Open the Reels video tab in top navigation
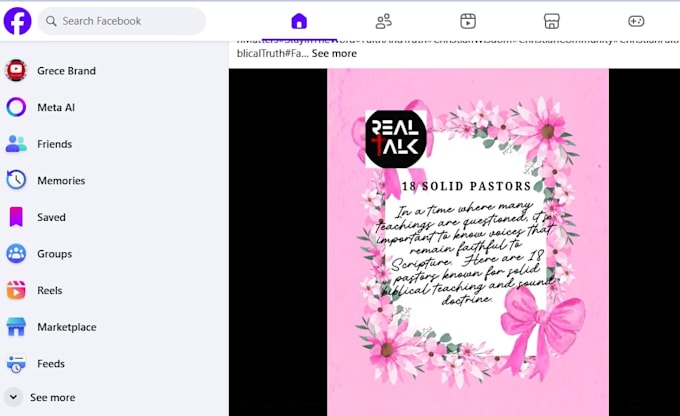Screen dimensions: 680x416 (468, 21)
